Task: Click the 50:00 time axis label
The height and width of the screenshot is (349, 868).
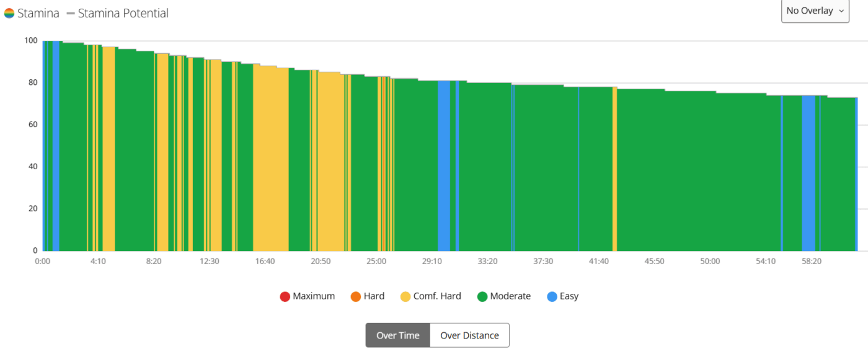Action: click(x=711, y=261)
